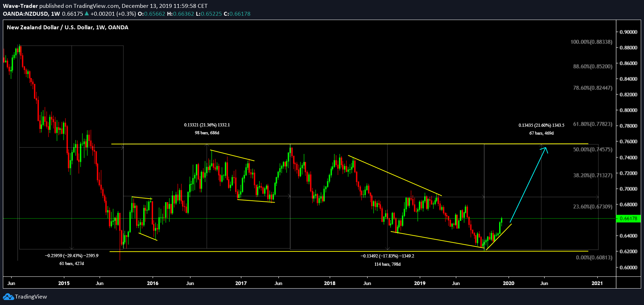644x305 pixels.
Task: Click the 2018 label on the time axis
Action: click(x=330, y=283)
